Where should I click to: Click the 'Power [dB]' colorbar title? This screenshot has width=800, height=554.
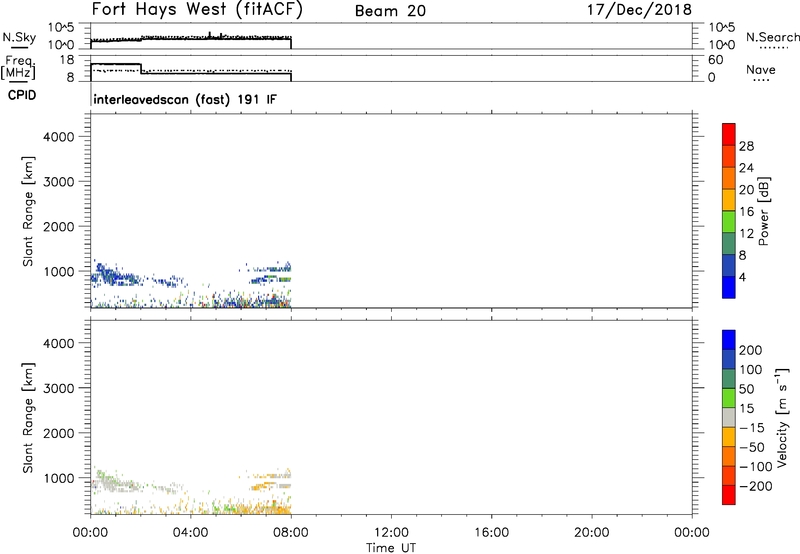[x=763, y=211]
